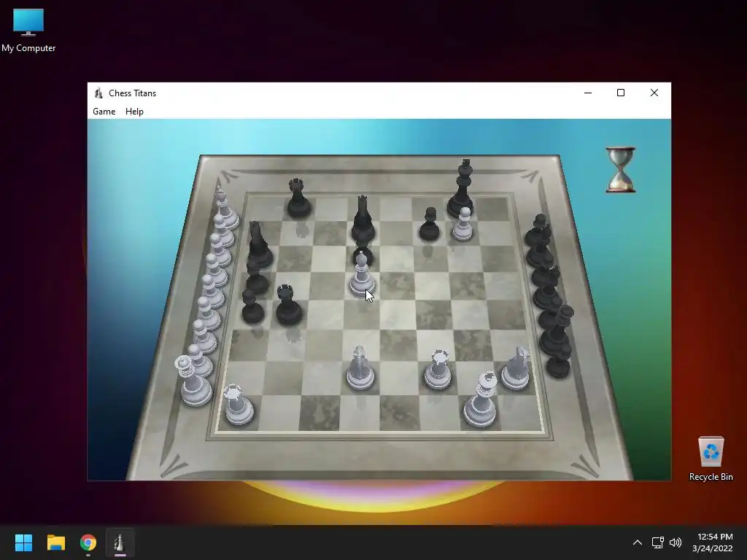Screen dimensions: 747x560
Task: Select the black rook on b4
Action: click(x=289, y=306)
